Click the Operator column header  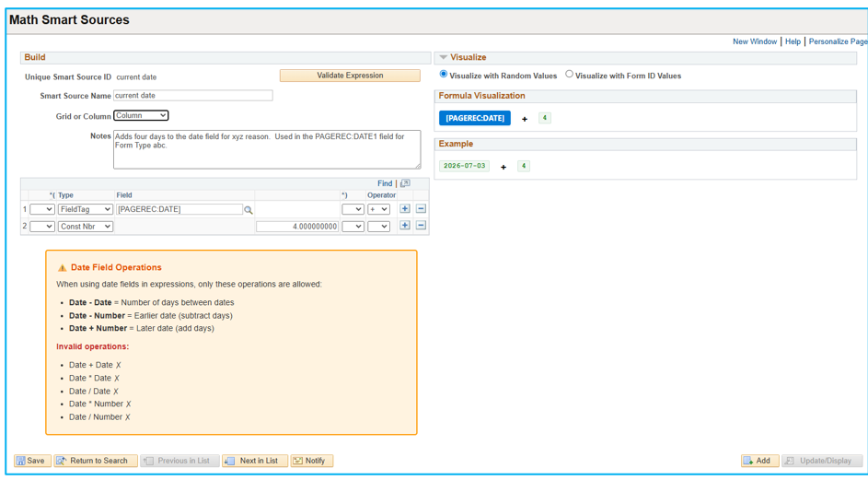tap(381, 195)
